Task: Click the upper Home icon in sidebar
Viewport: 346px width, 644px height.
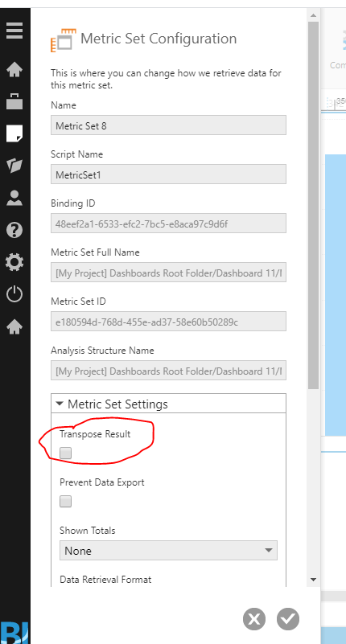Action: 14,69
